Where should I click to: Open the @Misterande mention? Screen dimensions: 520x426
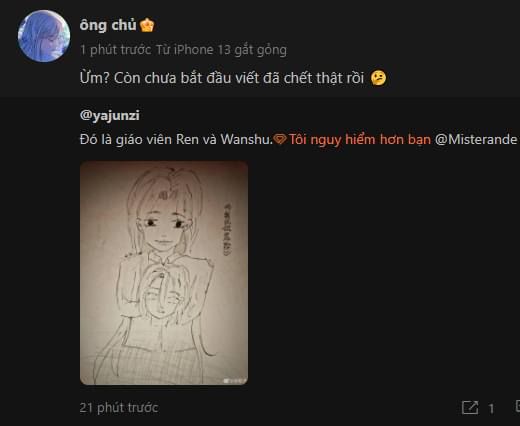tap(476, 139)
